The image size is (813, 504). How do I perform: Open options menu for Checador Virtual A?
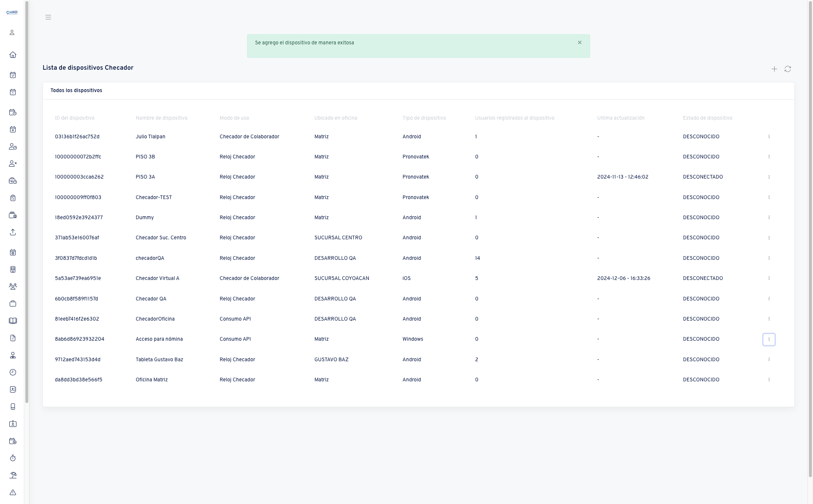769,278
